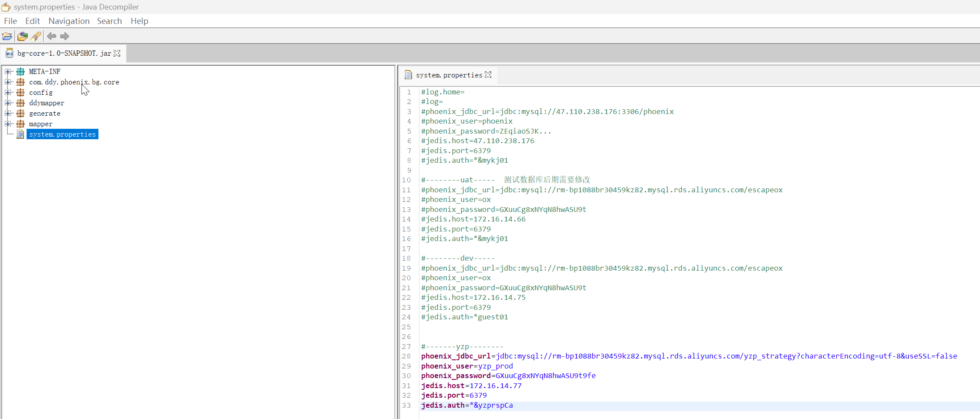Click line 1 '#log.home='

443,92
